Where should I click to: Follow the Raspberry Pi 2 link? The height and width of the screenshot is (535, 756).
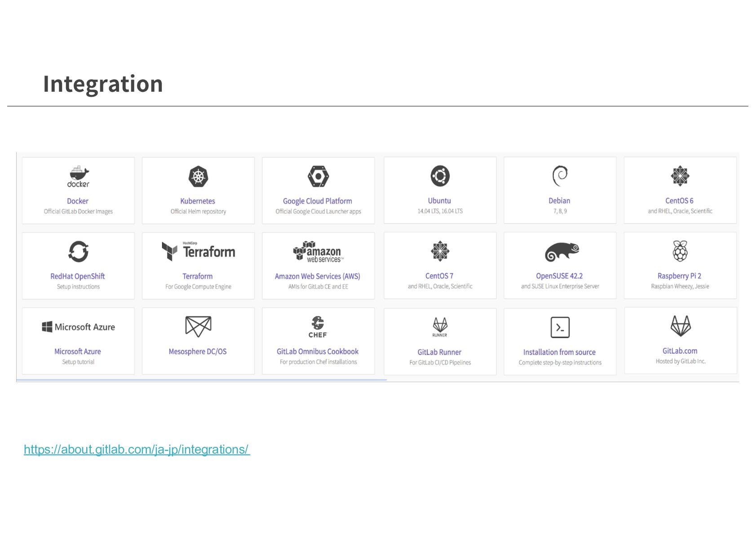pos(679,276)
